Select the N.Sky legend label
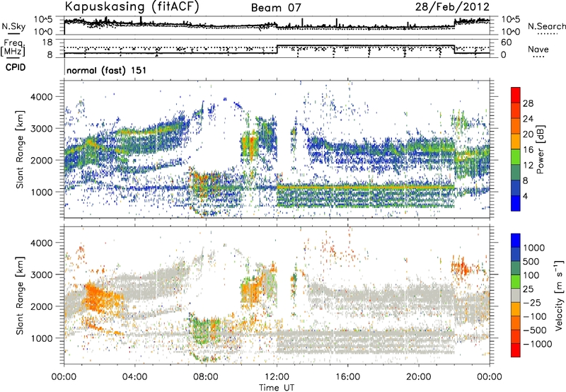Screen dimensions: 566x392 click(13, 26)
